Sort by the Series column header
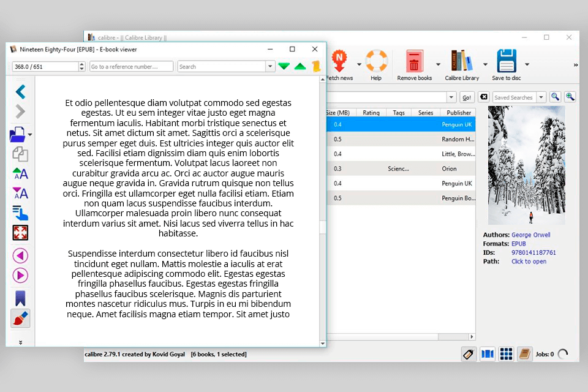This screenshot has height=392, width=588. (426, 113)
